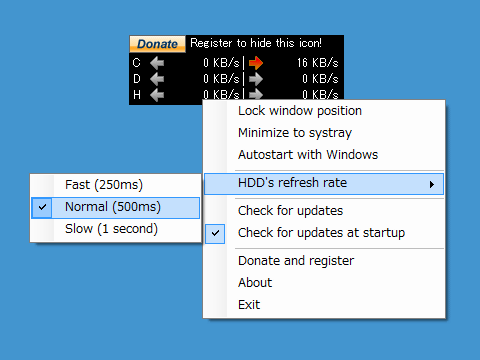Click the drive letter H label
Screen dimensions: 480x360
(x=137, y=95)
